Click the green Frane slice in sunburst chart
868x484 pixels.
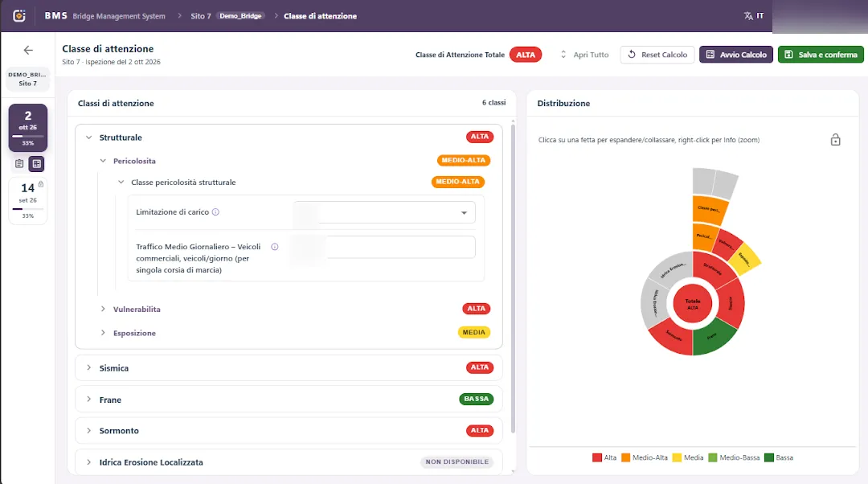pyautogui.click(x=714, y=336)
